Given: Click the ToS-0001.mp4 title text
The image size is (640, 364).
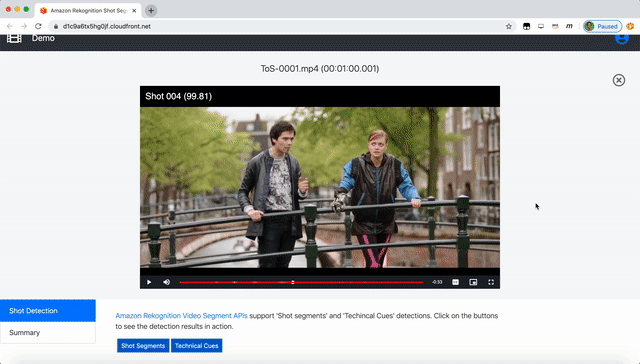Looking at the screenshot, I should [x=320, y=69].
